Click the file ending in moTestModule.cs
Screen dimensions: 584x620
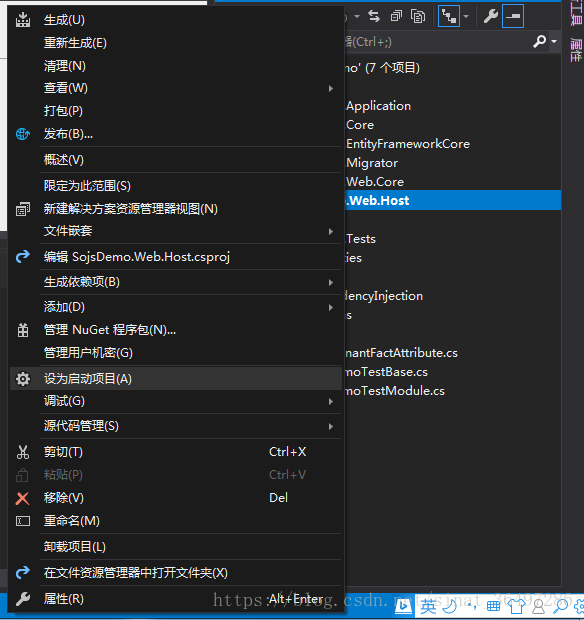(x=395, y=391)
